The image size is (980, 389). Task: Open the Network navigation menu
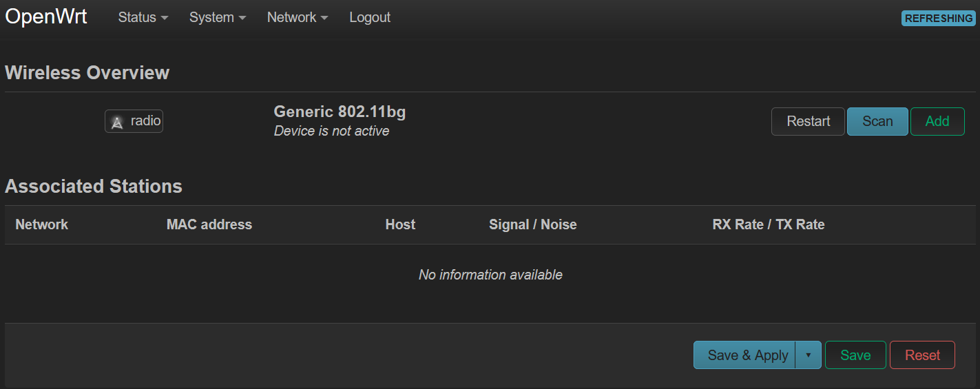click(x=298, y=18)
